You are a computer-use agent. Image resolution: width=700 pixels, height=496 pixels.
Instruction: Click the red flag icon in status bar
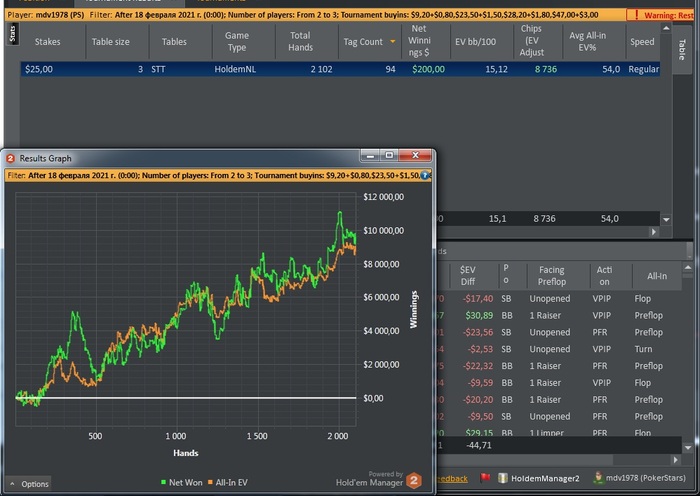[x=485, y=478]
